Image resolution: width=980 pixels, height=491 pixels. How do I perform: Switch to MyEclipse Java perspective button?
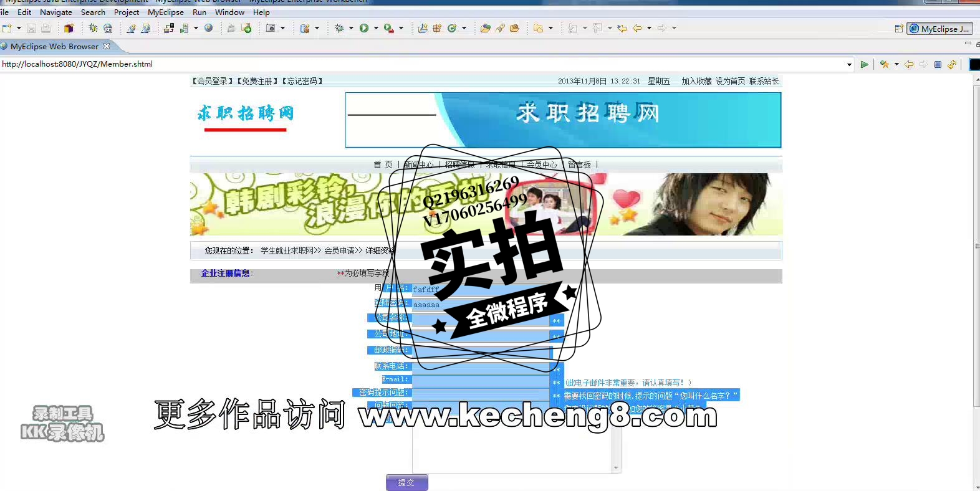point(939,29)
